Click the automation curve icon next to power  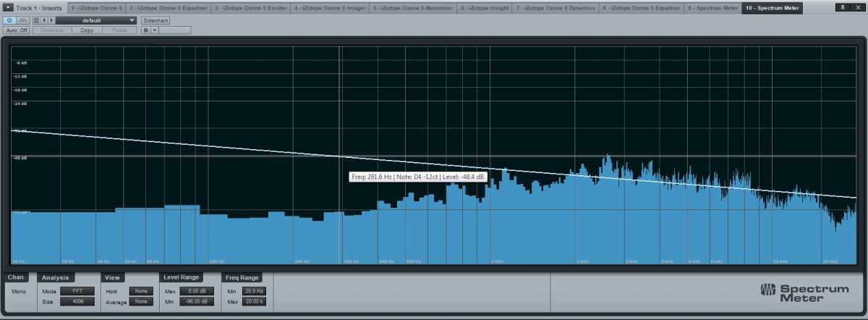point(22,20)
